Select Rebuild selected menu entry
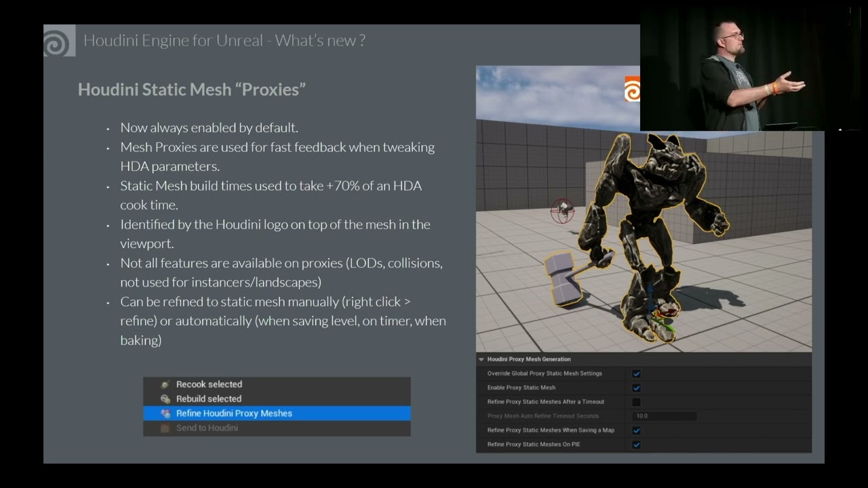 [277, 399]
